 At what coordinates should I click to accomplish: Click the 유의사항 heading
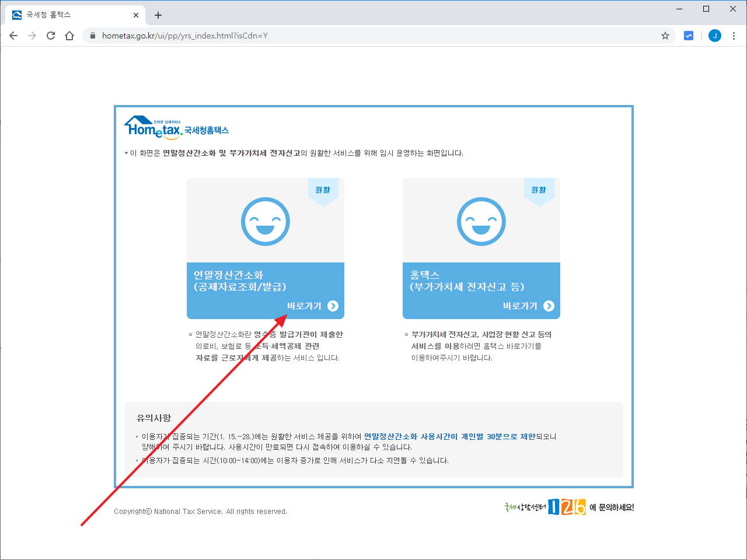tap(153, 418)
